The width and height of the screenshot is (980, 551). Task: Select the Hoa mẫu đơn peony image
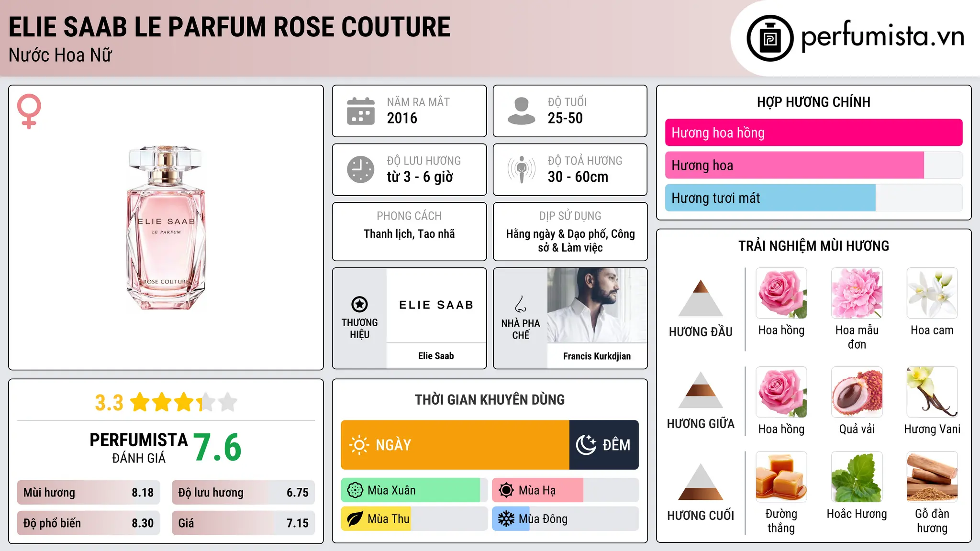[857, 293]
